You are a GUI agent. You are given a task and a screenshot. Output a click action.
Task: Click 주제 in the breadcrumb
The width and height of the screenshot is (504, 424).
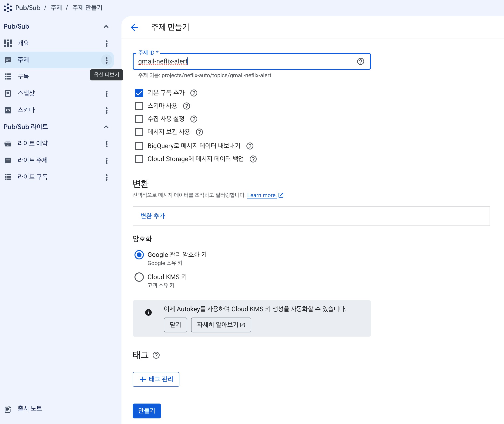(56, 8)
